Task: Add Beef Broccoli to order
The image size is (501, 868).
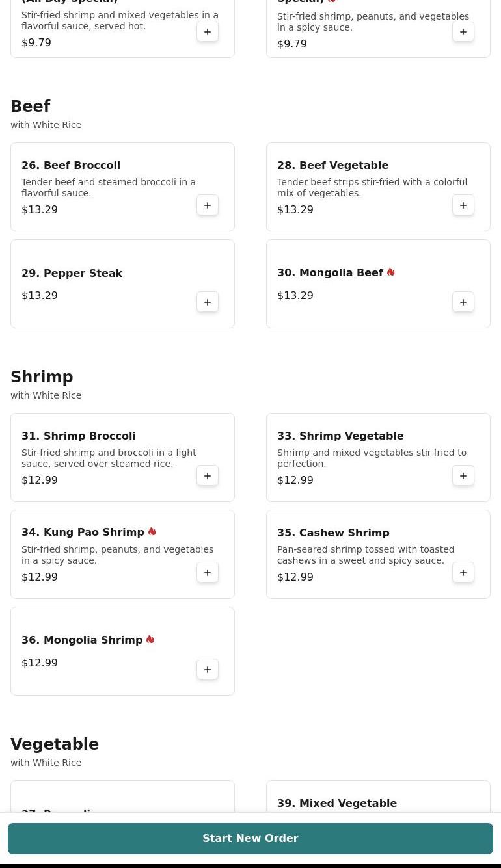Action: point(208,205)
